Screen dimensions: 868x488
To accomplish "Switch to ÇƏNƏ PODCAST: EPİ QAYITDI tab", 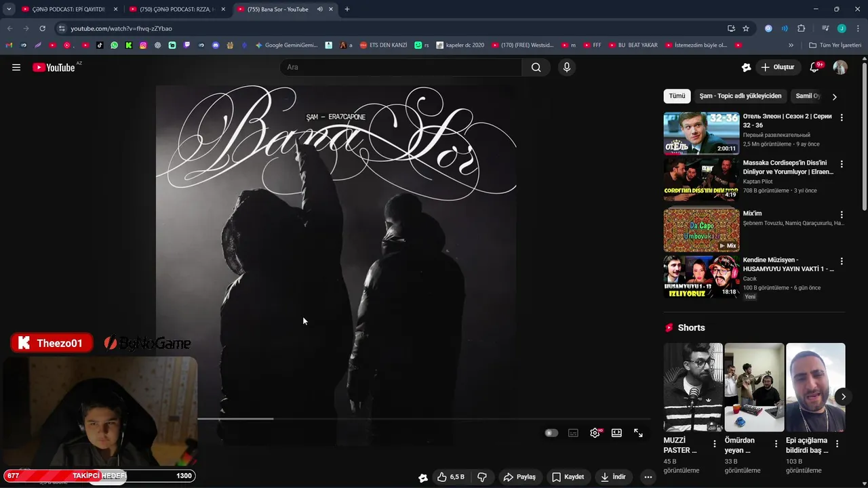I will (x=71, y=9).
